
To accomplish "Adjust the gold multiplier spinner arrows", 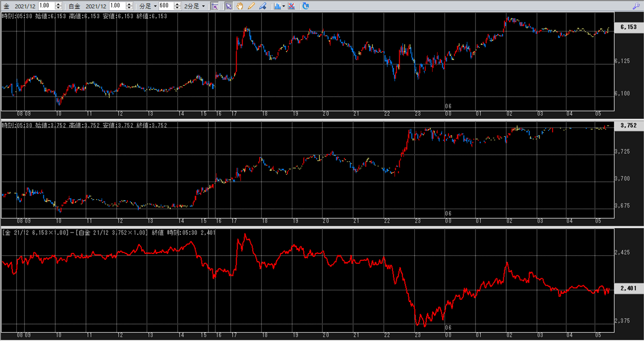I will [59, 6].
